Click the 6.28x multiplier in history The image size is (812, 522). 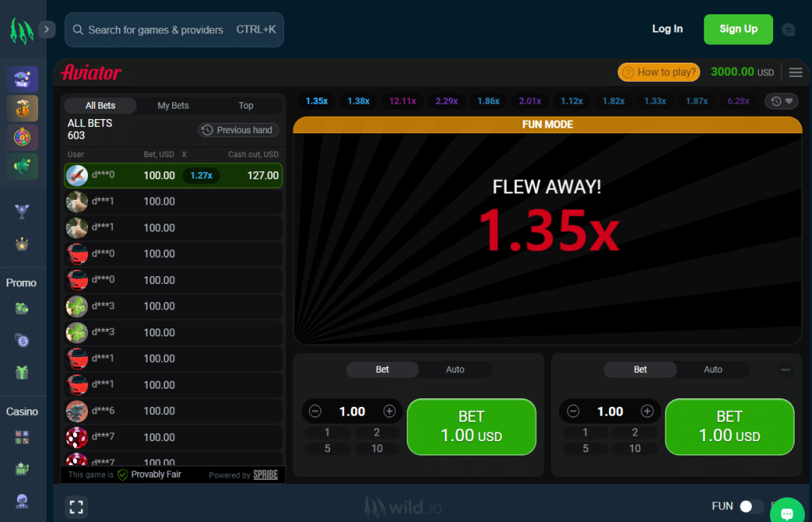[738, 101]
